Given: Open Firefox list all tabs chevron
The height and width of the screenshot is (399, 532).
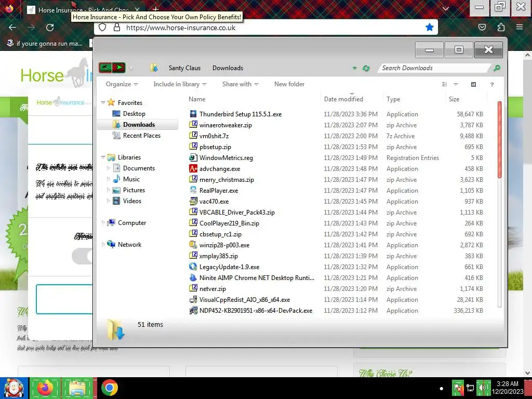Looking at the screenshot, I should (446, 9).
